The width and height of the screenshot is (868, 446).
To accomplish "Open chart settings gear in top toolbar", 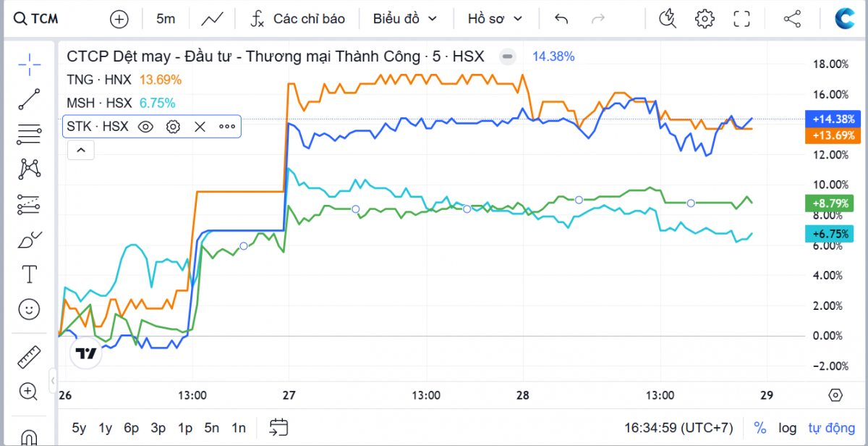I will 704,19.
